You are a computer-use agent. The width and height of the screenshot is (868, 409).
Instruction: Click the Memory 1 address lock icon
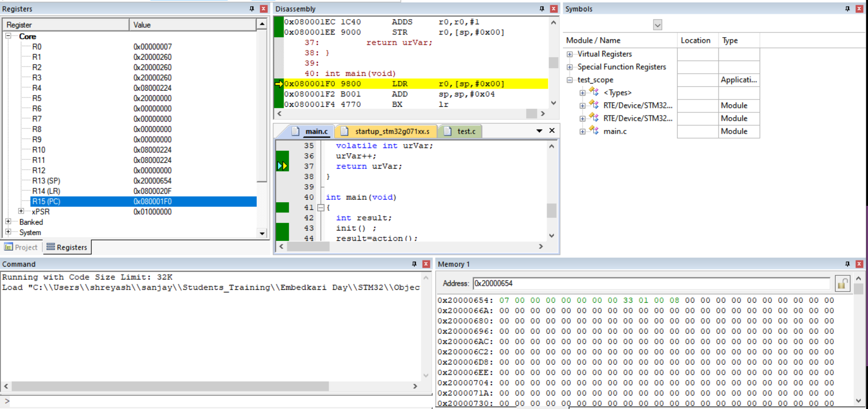(x=842, y=284)
